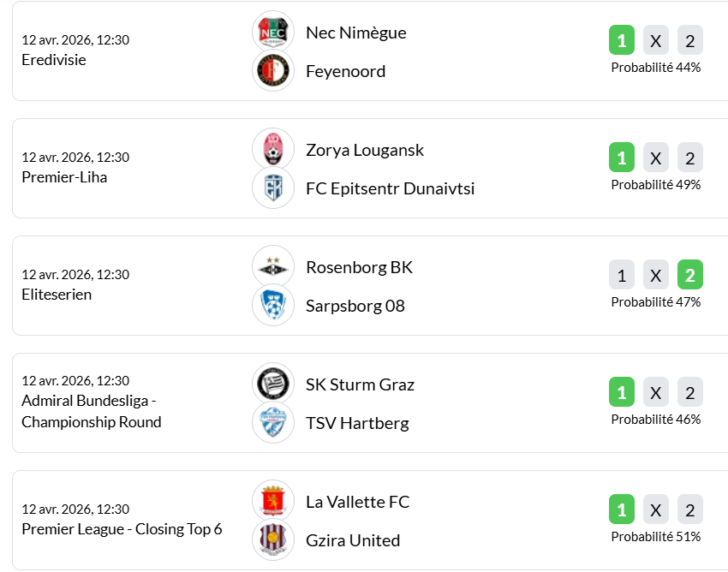728x572 pixels.
Task: Click the Rosenborg BK crest
Action: [273, 266]
